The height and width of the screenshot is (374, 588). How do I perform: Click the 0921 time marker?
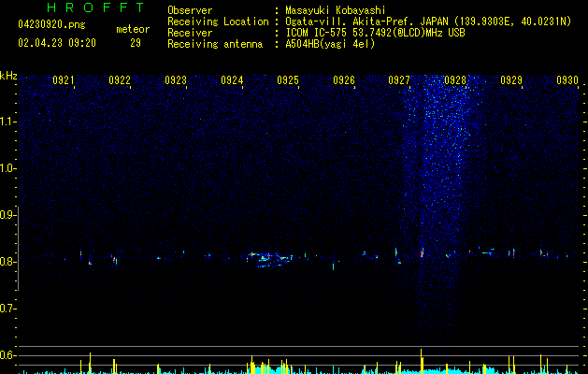pos(63,80)
